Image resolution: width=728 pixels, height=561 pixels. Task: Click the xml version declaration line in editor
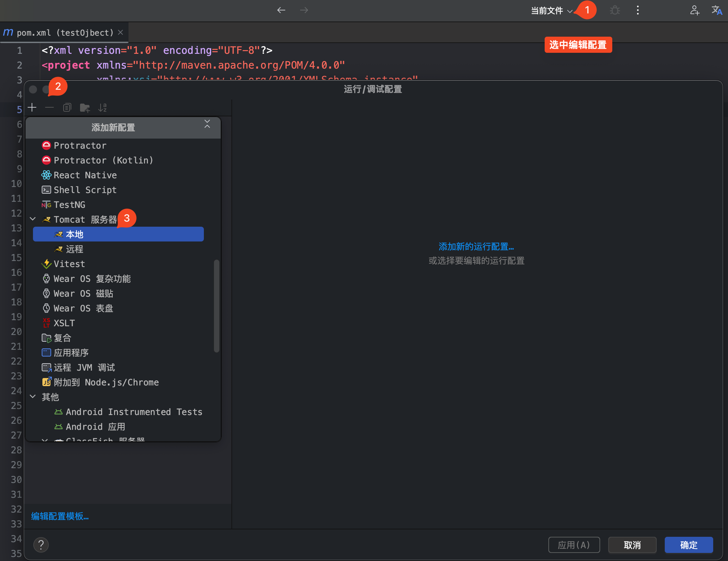[157, 50]
